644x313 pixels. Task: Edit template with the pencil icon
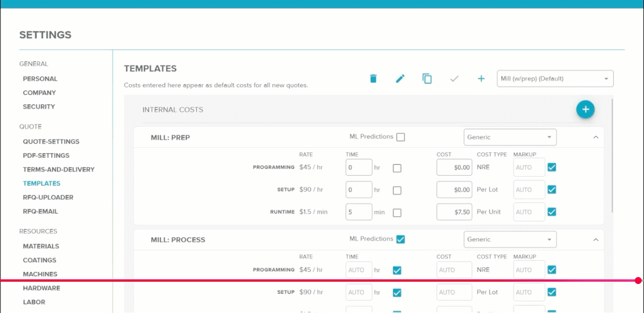(400, 78)
